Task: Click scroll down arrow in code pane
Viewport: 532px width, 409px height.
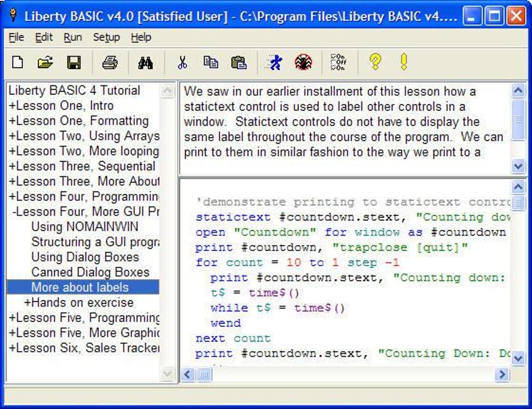Action: 518,358
